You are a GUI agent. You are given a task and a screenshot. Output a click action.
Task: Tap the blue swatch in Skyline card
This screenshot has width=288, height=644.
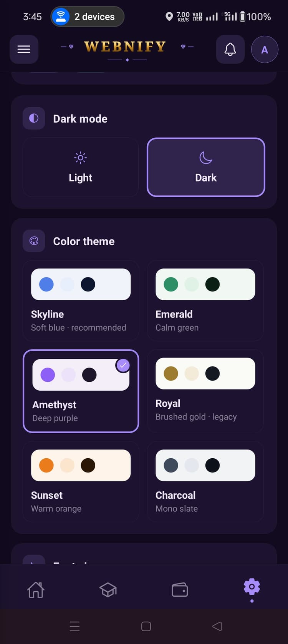click(x=46, y=284)
